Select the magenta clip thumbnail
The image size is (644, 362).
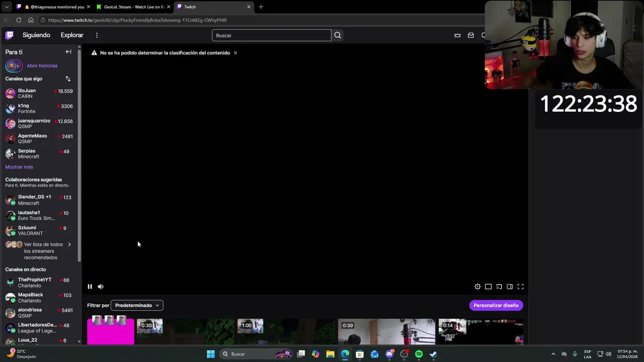111,331
